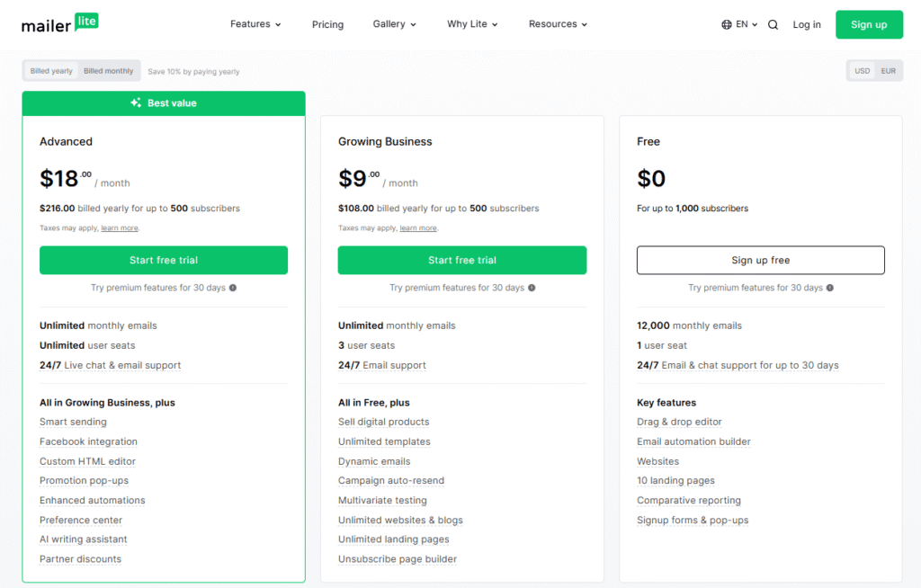Screen dimensions: 921x588
Task: Click 1 user seat text
Action: pyautogui.click(x=661, y=345)
